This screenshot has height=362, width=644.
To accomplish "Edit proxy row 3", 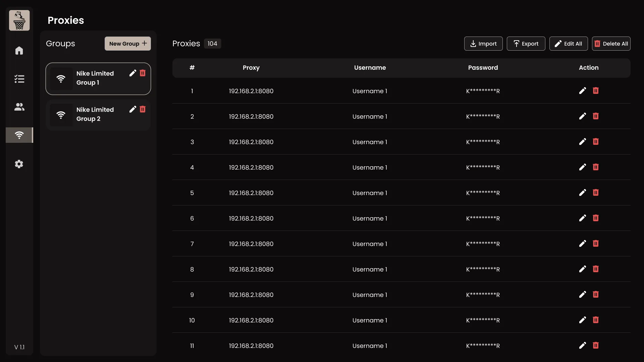I will (x=583, y=142).
